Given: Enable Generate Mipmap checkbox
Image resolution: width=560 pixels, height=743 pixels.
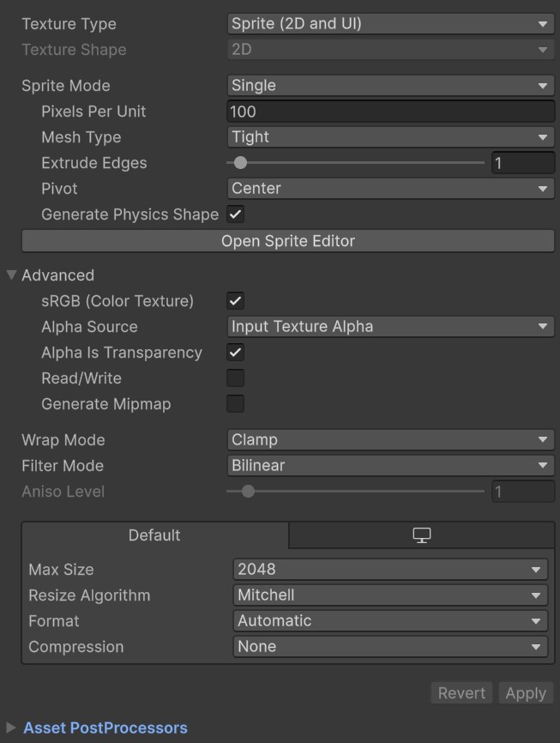Looking at the screenshot, I should tap(235, 404).
